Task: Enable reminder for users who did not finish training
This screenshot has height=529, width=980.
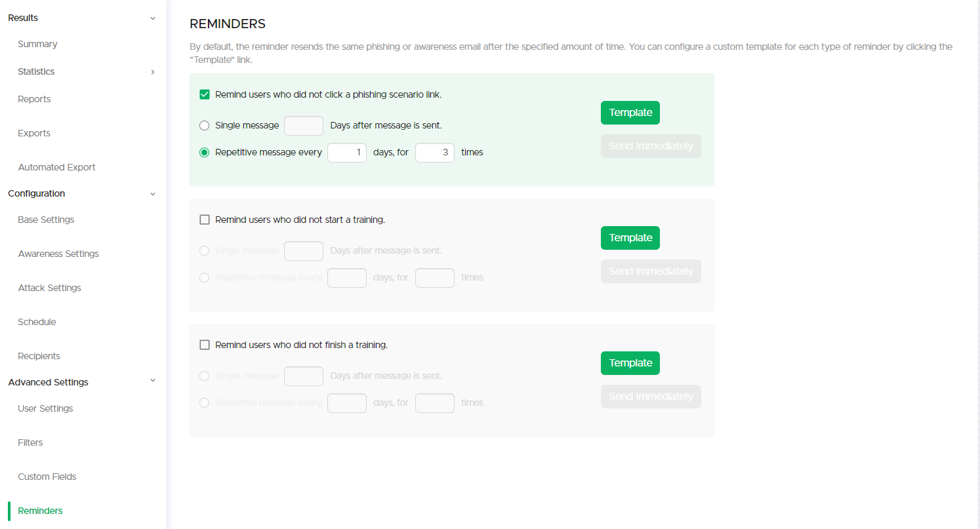Action: coord(205,345)
